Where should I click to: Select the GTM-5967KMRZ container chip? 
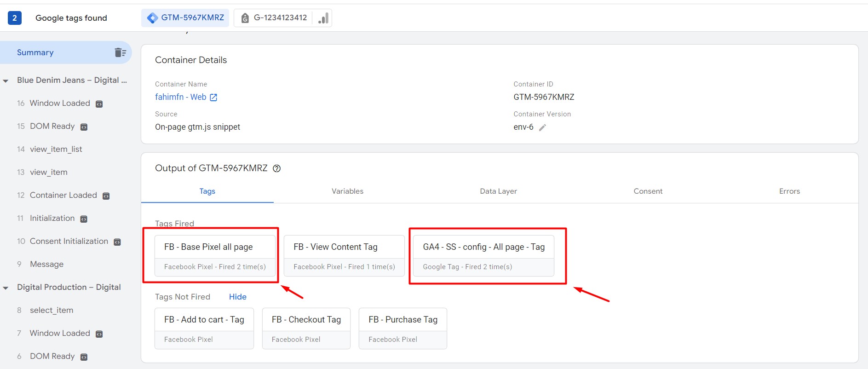185,18
